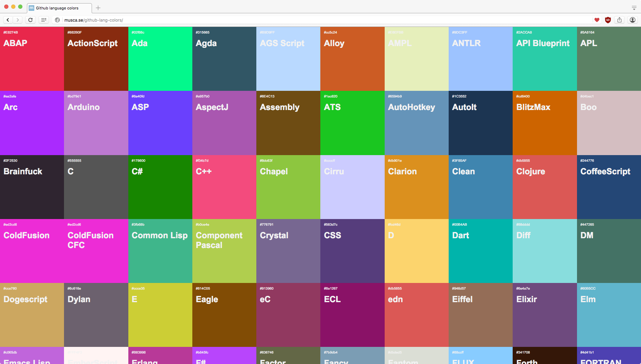The width and height of the screenshot is (641, 364).
Task: Select the lavender Cirru tile
Action: pos(352,187)
